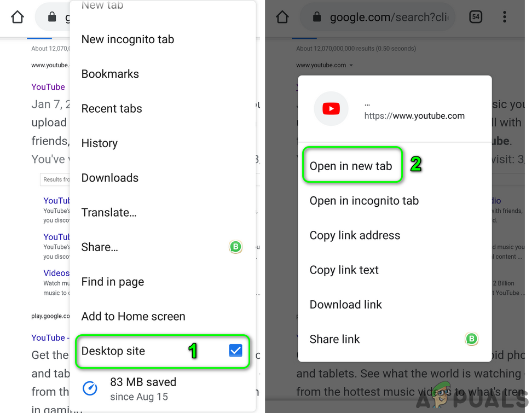Tap the google.com/search address bar
The image size is (532, 413).
(x=378, y=16)
